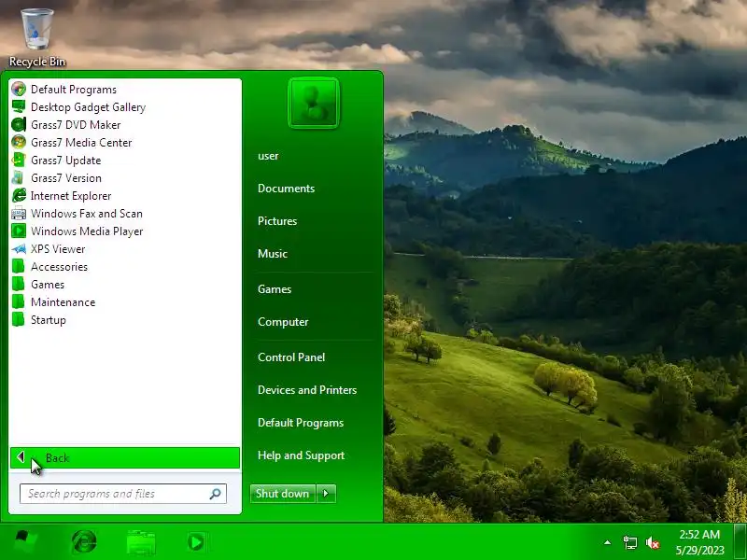747x560 pixels.
Task: Open Windows Fax and Scan icon
Action: tap(19, 214)
